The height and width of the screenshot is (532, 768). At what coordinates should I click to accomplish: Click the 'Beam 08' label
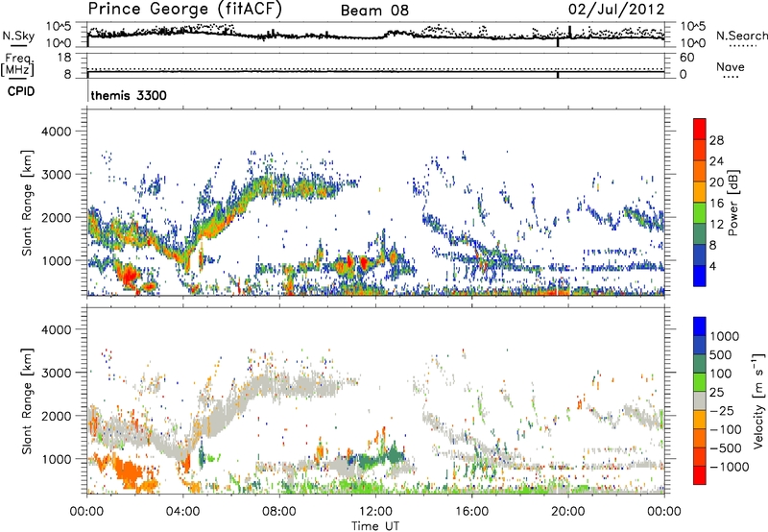374,11
